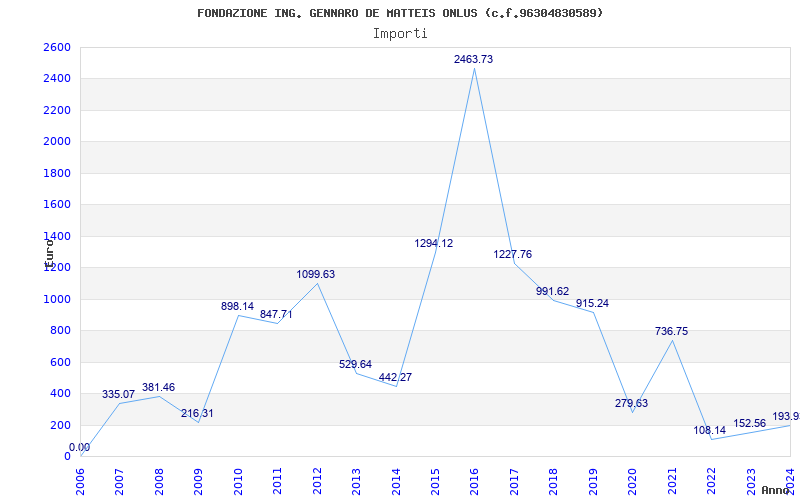Click the 216.31 data label
This screenshot has width=800, height=500.
(x=197, y=413)
